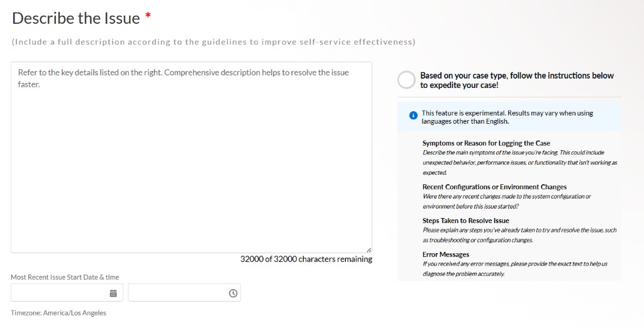Click the issue start date input field
This screenshot has width=644, height=328.
click(x=67, y=292)
